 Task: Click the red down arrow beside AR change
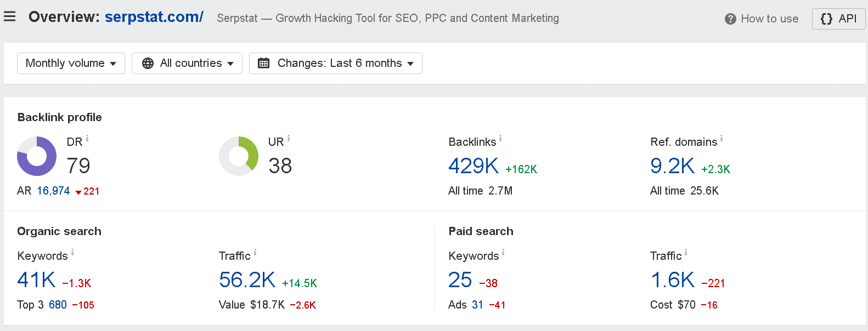pos(78,192)
